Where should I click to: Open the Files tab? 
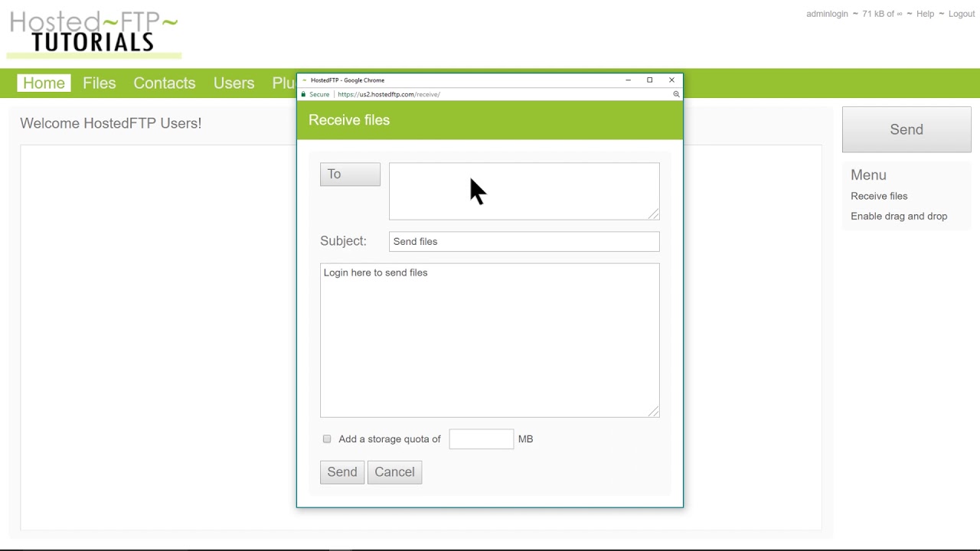(100, 83)
